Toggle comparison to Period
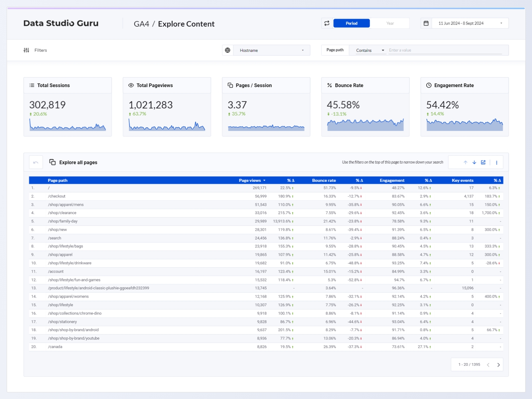Viewport: 532px width, 399px height. tap(351, 23)
